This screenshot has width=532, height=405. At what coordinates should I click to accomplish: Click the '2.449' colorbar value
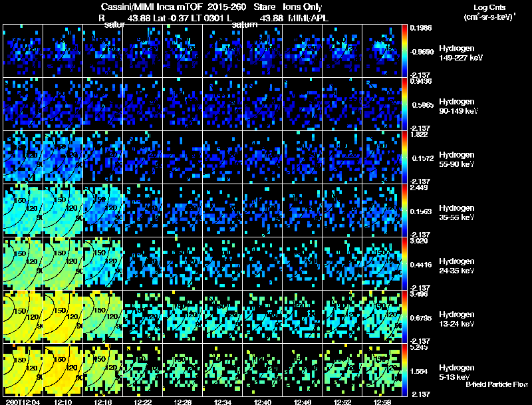click(419, 188)
